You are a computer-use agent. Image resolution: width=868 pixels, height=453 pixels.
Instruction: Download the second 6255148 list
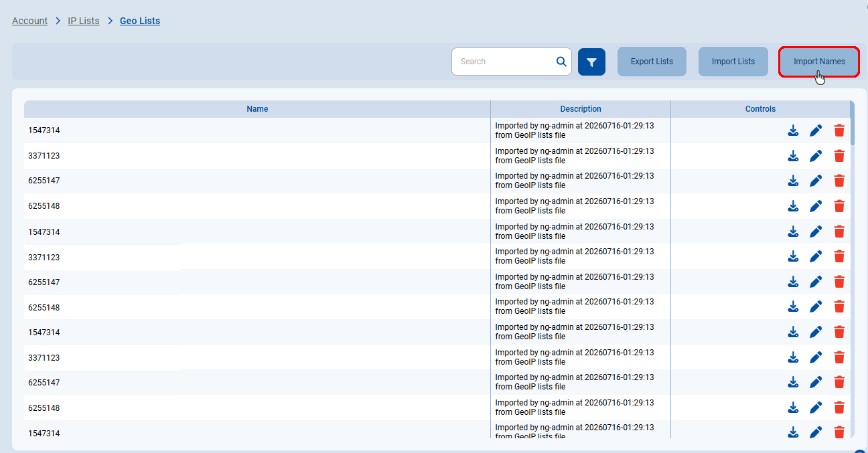coord(793,306)
